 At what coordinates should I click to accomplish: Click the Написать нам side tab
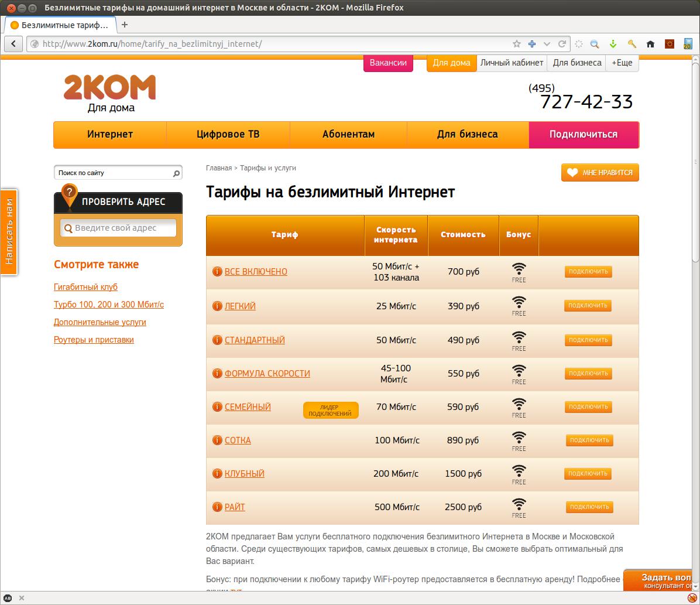pos(9,231)
